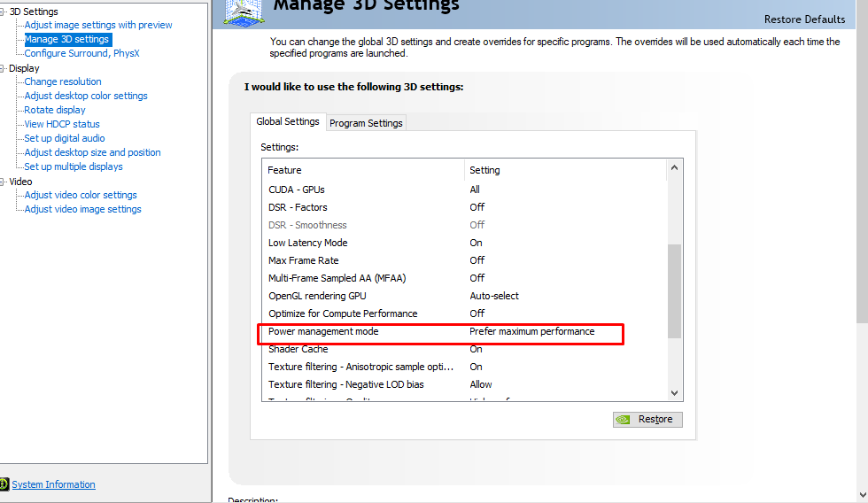Open Adjust video image settings

pos(82,209)
